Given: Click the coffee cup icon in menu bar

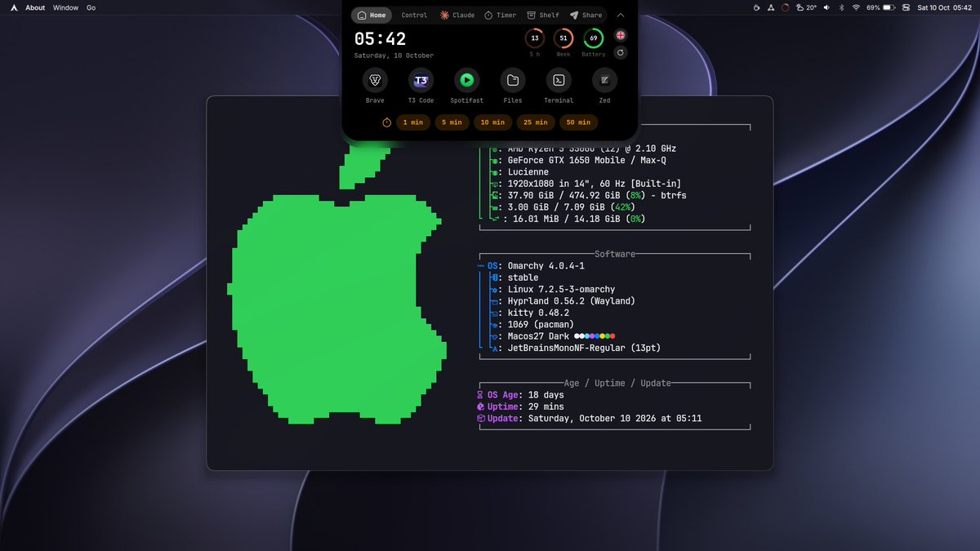Looking at the screenshot, I should pos(757,7).
